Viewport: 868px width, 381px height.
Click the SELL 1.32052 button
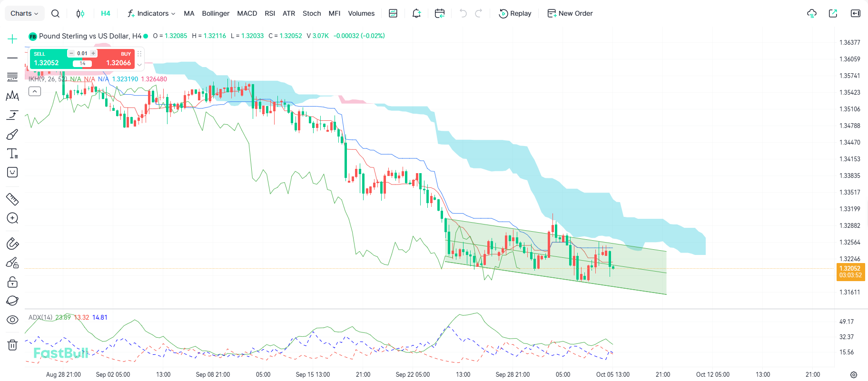click(49, 59)
